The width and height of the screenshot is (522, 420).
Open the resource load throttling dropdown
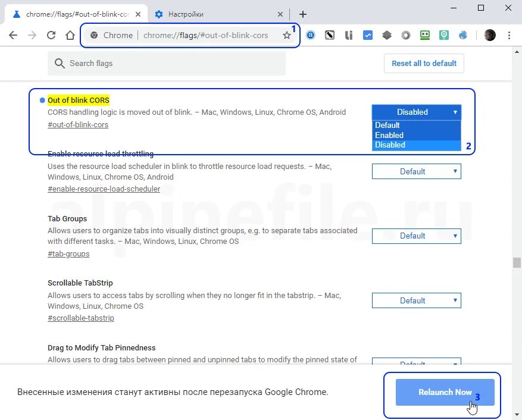pos(417,171)
